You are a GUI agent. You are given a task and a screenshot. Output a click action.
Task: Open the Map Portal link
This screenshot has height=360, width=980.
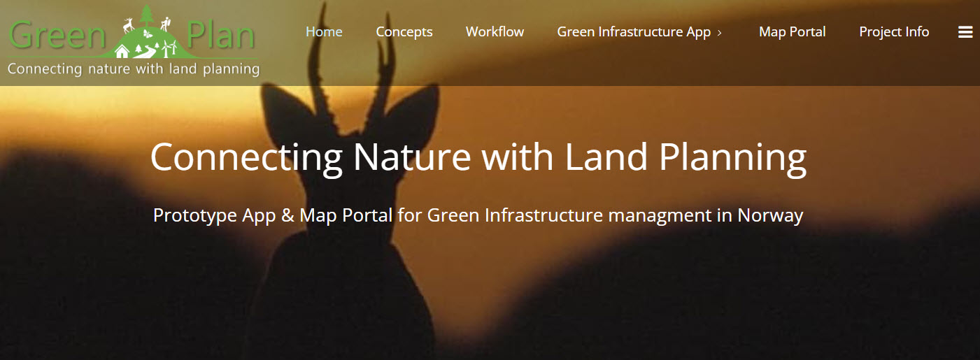[x=792, y=32]
